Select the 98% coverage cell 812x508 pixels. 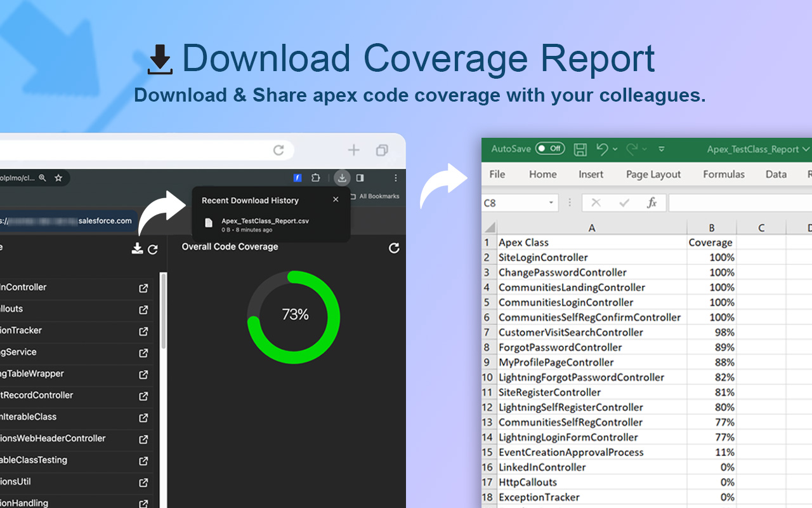(712, 332)
